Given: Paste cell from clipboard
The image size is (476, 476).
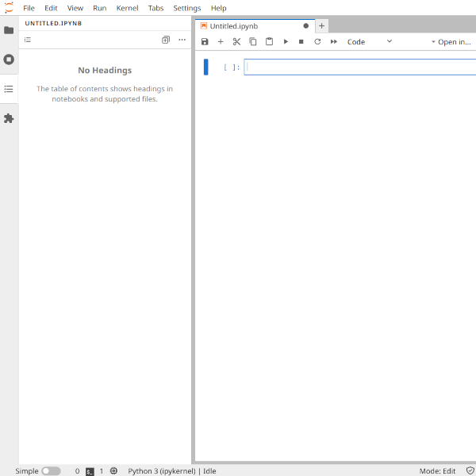Looking at the screenshot, I should coord(269,41).
